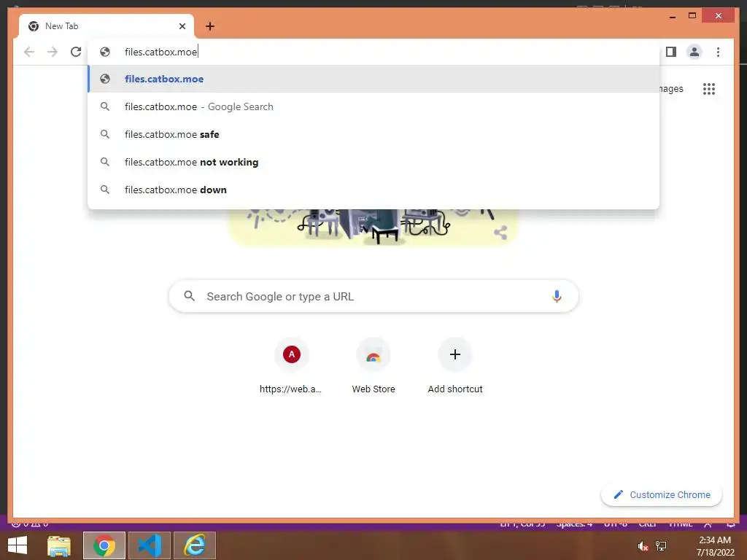747x560 pixels.
Task: Pick 'files.catbox.moe not working' suggestion
Action: [x=373, y=162]
